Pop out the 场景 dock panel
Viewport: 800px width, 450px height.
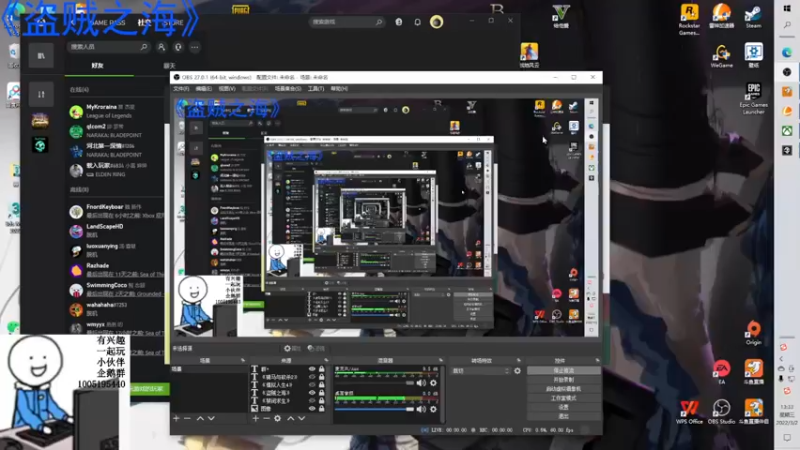click(243, 360)
